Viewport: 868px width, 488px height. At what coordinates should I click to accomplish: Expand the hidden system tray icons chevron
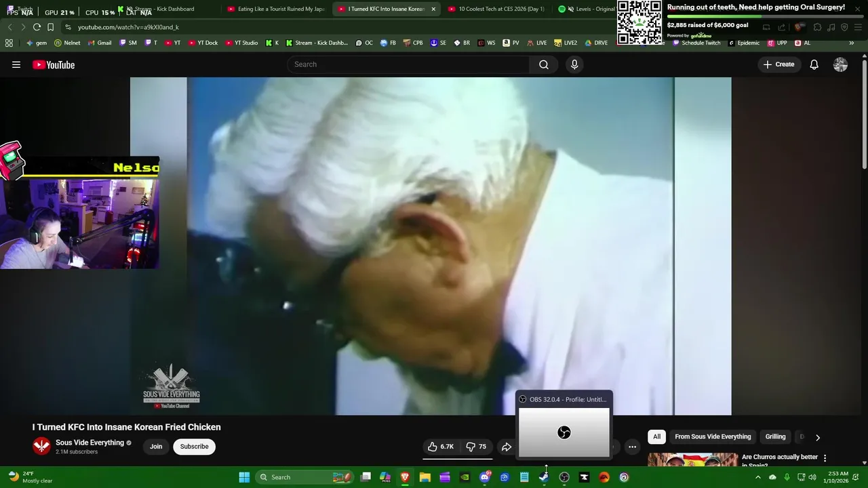[758, 477]
